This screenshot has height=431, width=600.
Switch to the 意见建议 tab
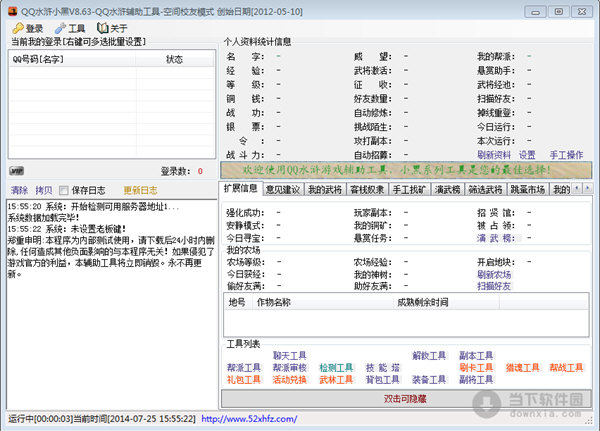283,189
